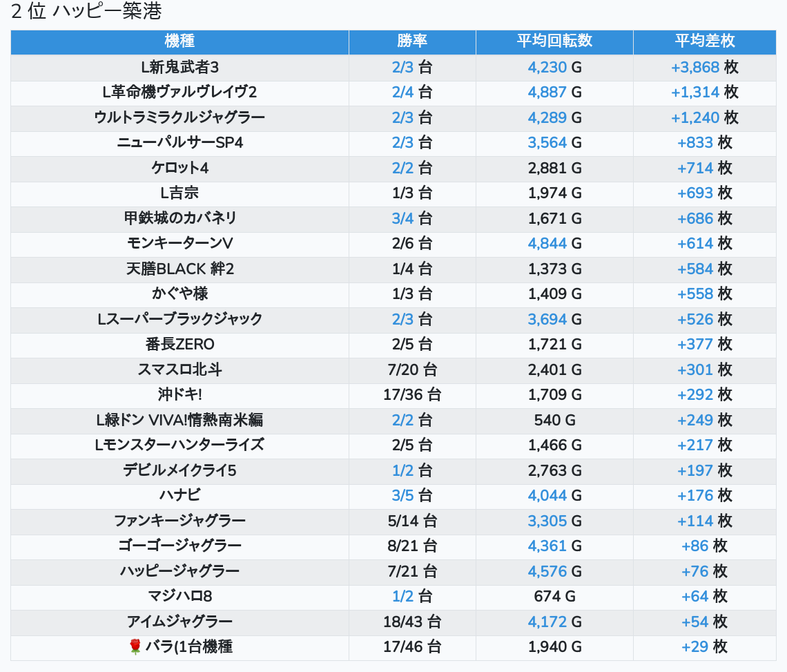Screen dimensions: 787x672
Task: Click the モンキーターンV machine name
Action: click(179, 244)
